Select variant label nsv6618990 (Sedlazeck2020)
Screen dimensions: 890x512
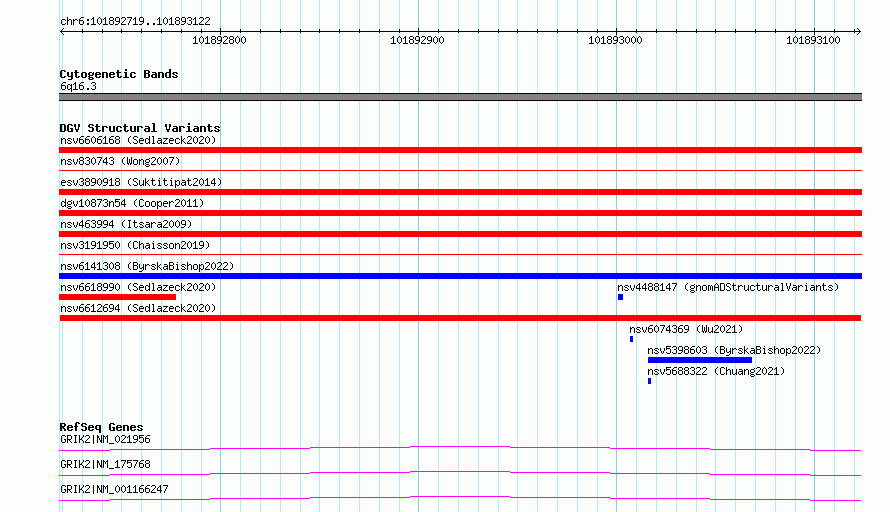[x=138, y=287]
